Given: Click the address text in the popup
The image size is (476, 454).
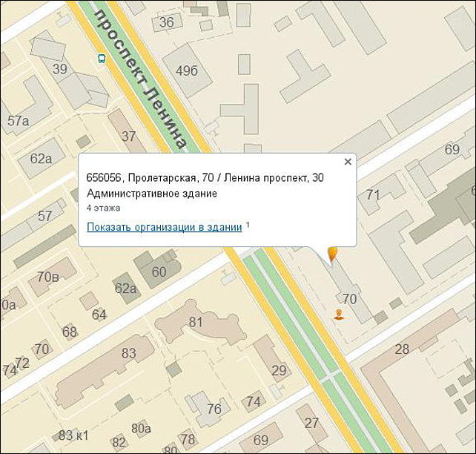Looking at the screenshot, I should pos(205,178).
